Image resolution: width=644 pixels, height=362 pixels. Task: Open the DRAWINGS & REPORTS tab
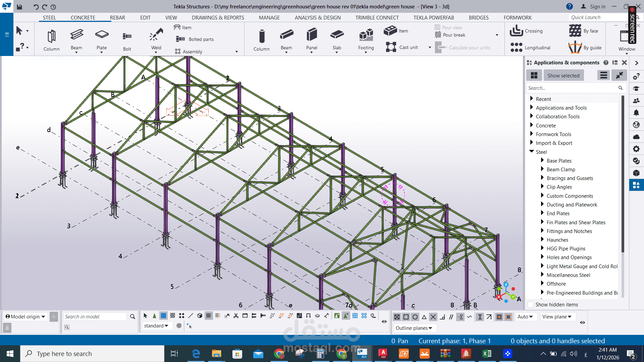coord(218,17)
